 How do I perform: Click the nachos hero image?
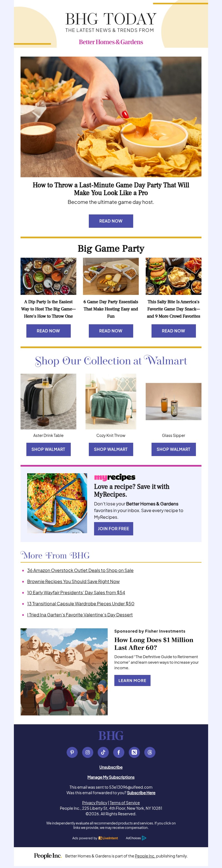point(111,117)
